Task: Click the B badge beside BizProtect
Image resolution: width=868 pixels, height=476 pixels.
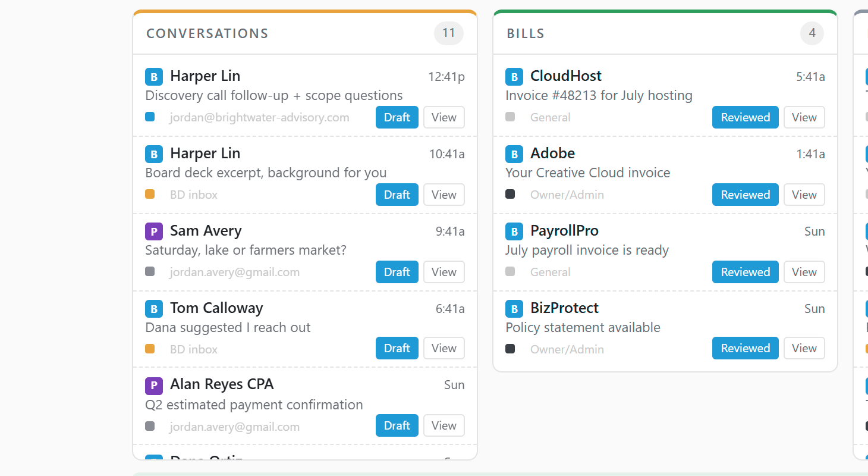Action: [x=514, y=309]
